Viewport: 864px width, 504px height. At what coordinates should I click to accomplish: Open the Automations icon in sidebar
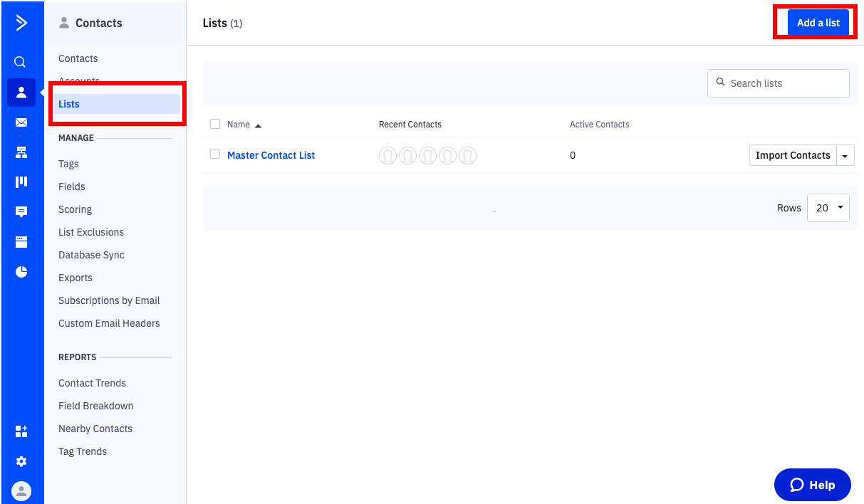click(21, 152)
